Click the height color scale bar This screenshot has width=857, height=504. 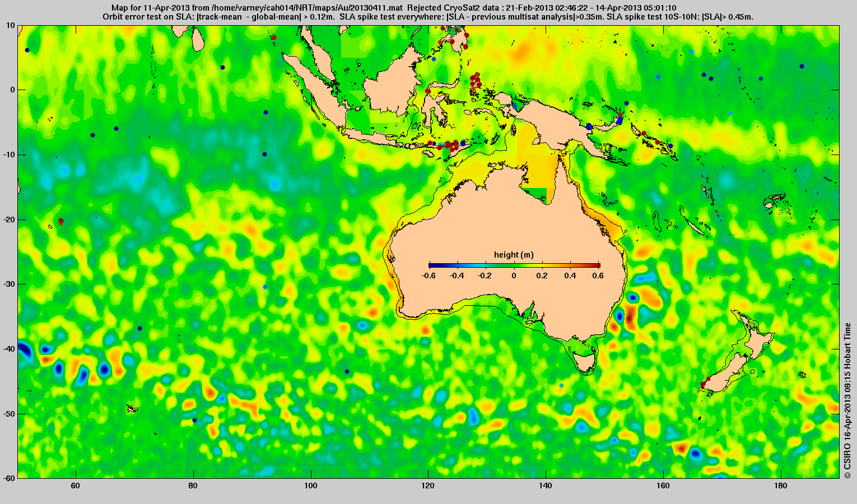[514, 265]
